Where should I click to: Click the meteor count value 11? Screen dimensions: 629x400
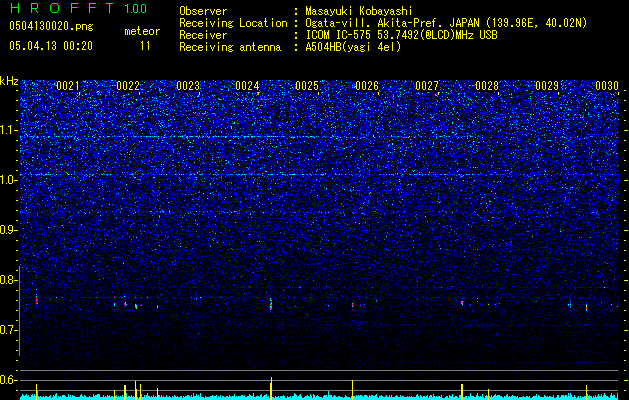pyautogui.click(x=145, y=46)
